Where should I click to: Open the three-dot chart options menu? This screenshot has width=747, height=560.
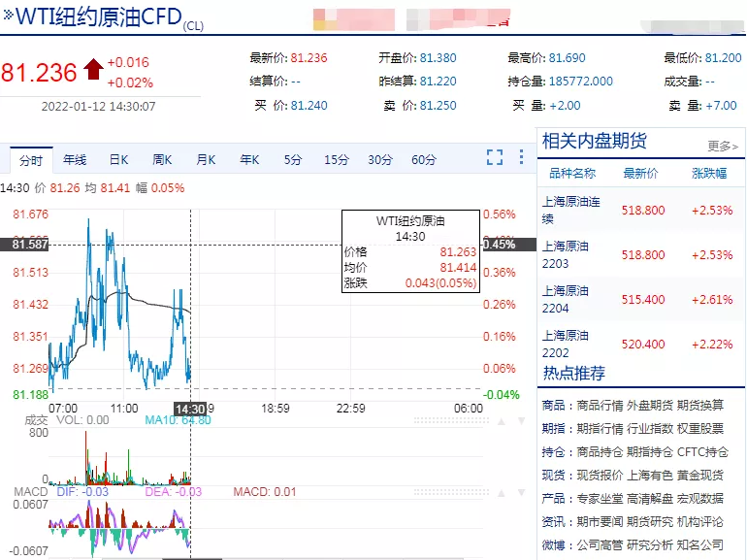(521, 157)
